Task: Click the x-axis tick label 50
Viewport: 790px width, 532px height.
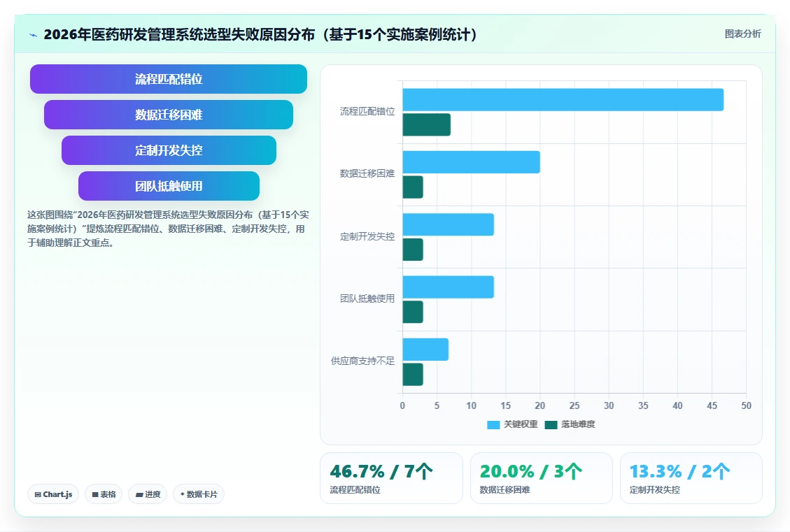Action: (746, 405)
